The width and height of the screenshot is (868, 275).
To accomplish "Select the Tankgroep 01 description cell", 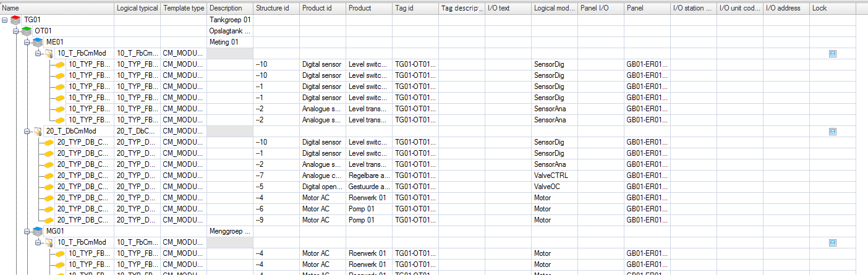I will pyautogui.click(x=229, y=20).
